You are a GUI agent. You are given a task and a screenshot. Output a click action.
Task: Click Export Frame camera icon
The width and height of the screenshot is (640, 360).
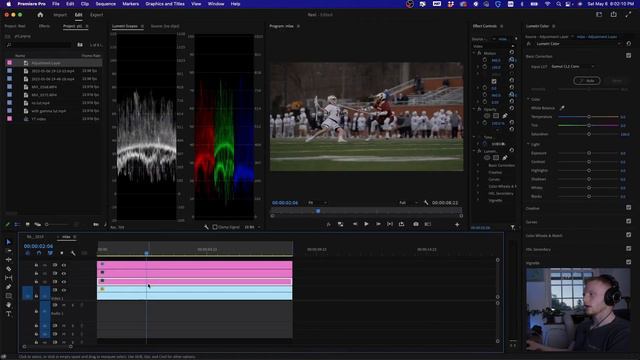pyautogui.click(x=416, y=224)
